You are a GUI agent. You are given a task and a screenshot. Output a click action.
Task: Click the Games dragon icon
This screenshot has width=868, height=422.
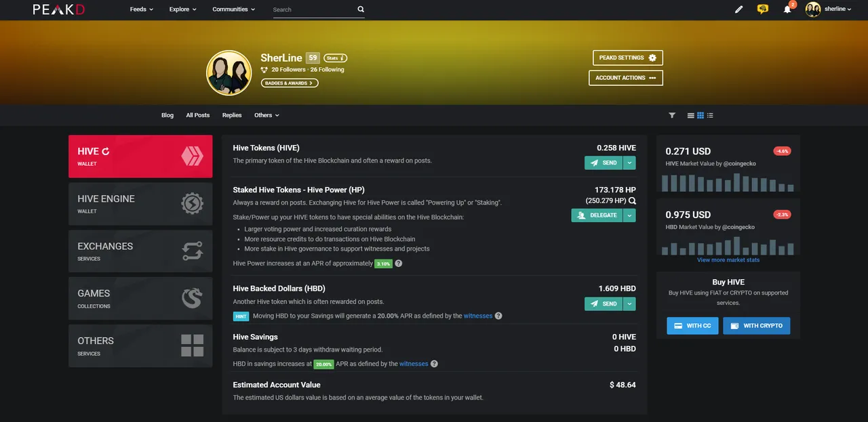pos(192,299)
